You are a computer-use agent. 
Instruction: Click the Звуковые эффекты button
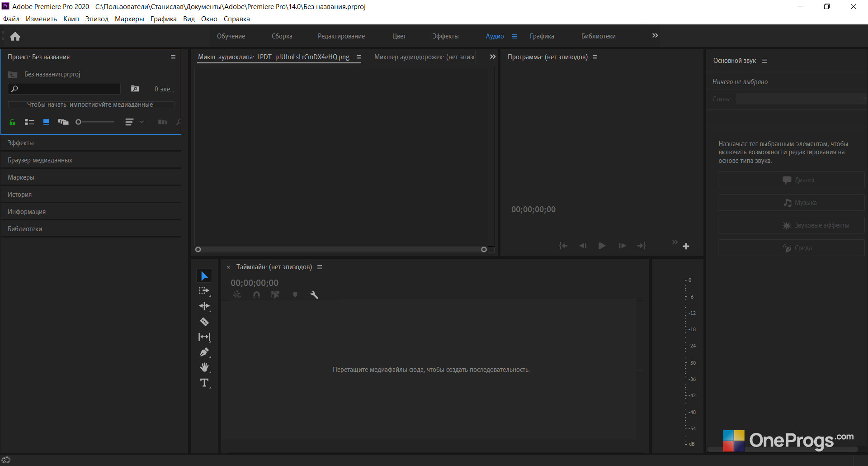click(791, 225)
